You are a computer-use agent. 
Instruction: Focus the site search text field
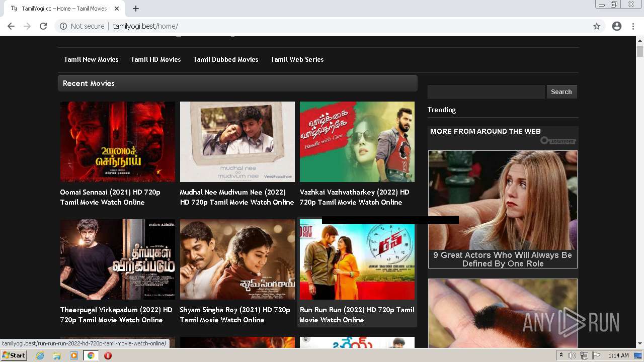tap(486, 92)
